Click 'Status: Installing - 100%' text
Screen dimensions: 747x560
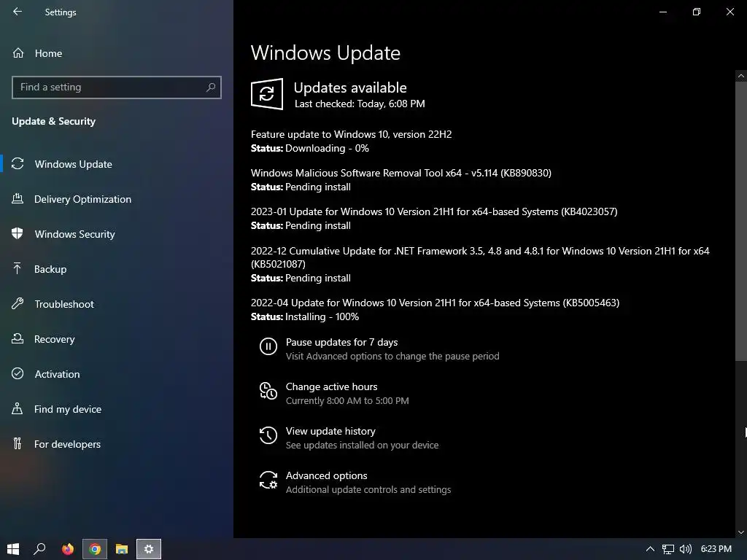tap(305, 316)
